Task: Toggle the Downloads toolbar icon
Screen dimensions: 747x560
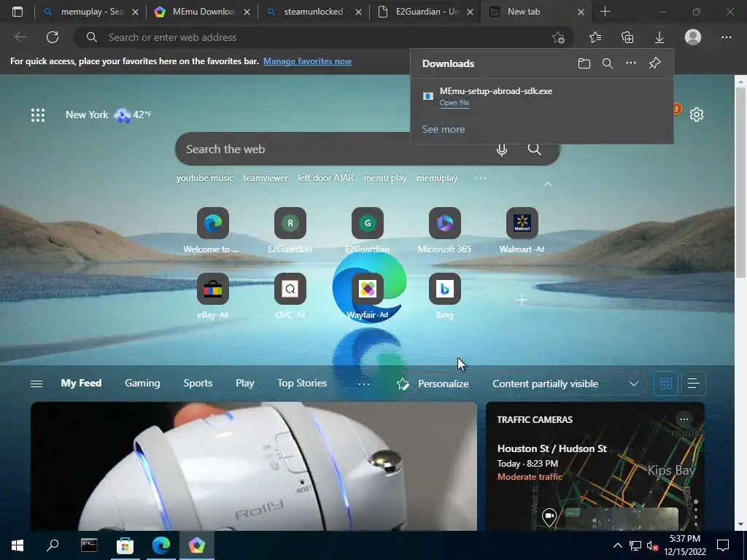Action: click(659, 37)
